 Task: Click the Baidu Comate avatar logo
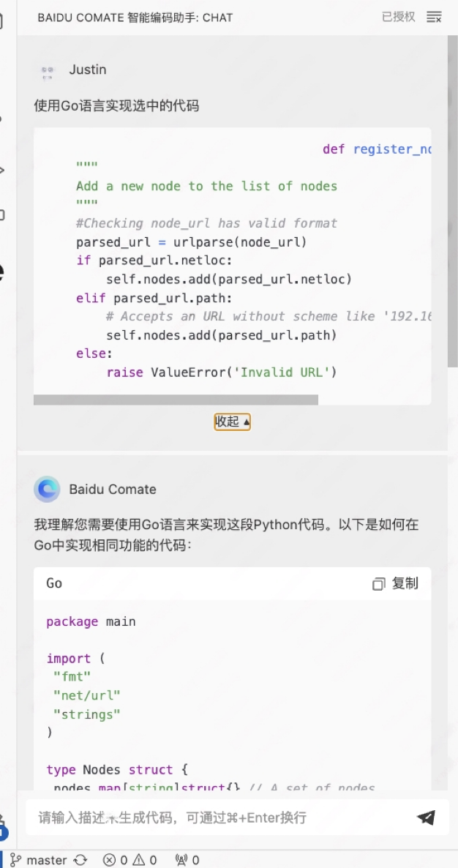(47, 489)
